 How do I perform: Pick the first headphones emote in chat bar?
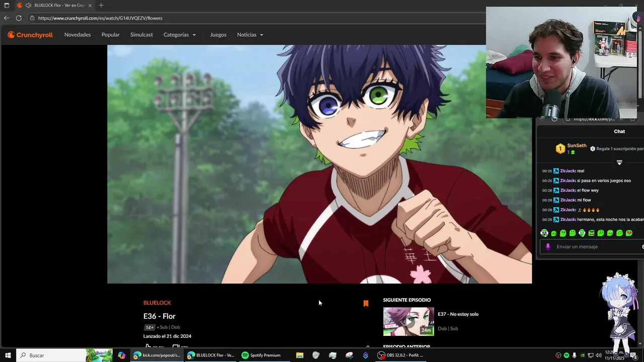[544, 233]
